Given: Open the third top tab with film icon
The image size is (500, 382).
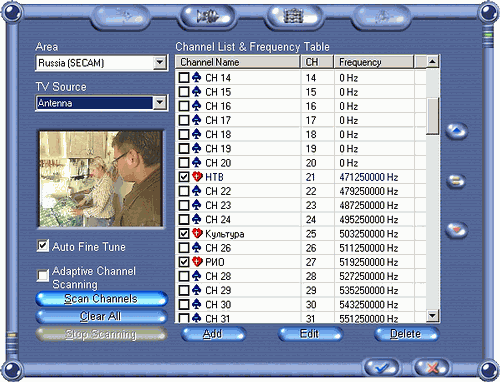Looking at the screenshot, I should point(293,17).
